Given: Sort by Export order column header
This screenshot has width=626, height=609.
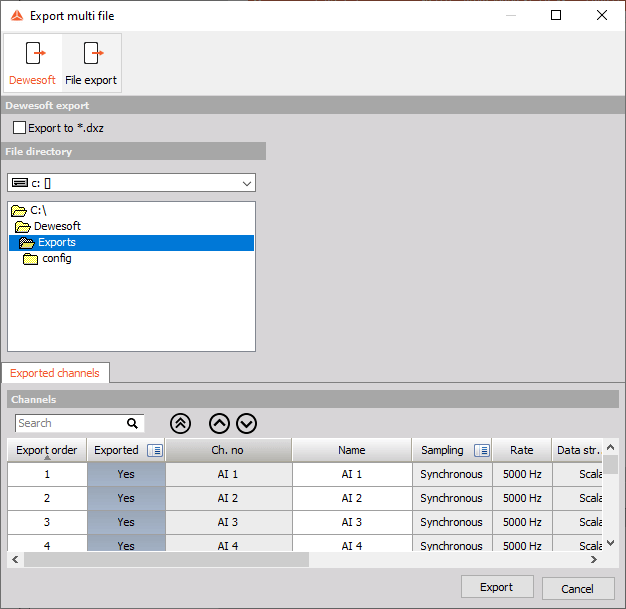Looking at the screenshot, I should click(47, 450).
